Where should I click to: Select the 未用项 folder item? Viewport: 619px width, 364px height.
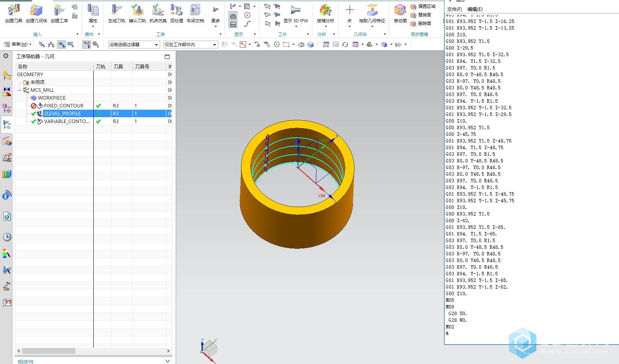pos(37,82)
